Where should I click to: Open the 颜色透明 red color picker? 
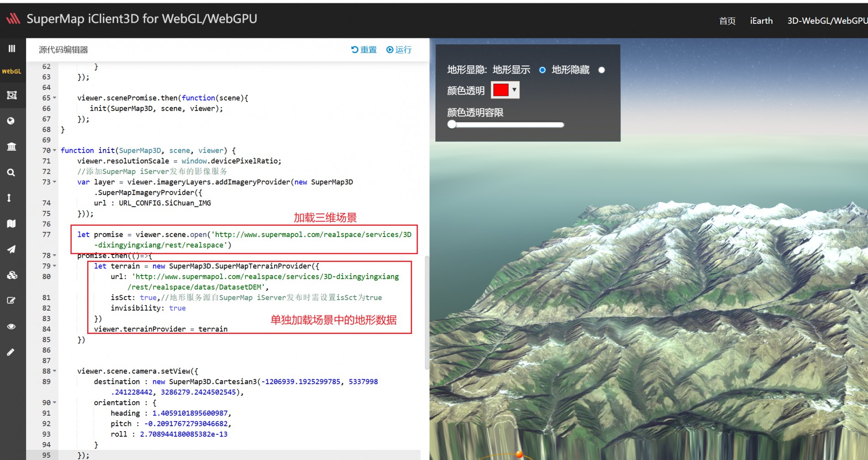[x=505, y=90]
